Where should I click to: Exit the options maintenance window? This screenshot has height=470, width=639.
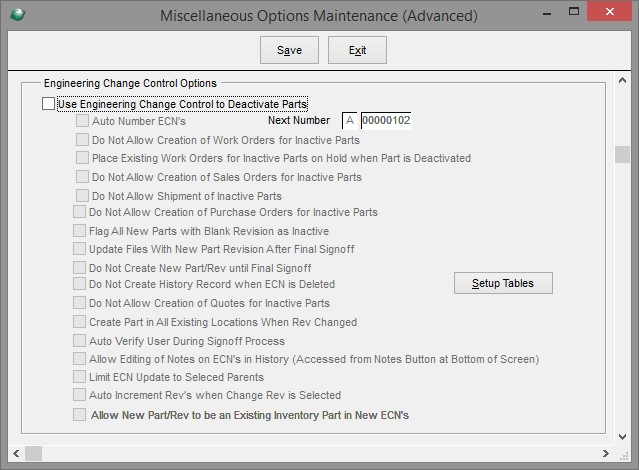357,50
